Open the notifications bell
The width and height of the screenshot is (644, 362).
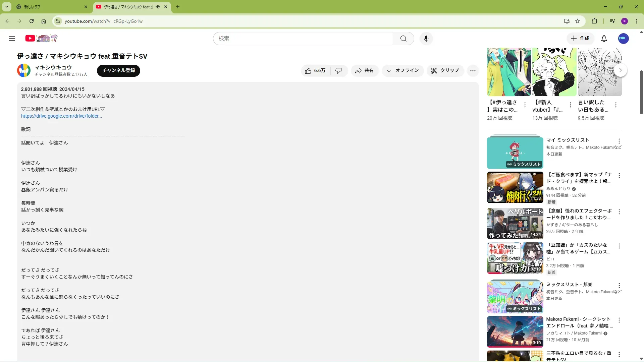pyautogui.click(x=604, y=39)
